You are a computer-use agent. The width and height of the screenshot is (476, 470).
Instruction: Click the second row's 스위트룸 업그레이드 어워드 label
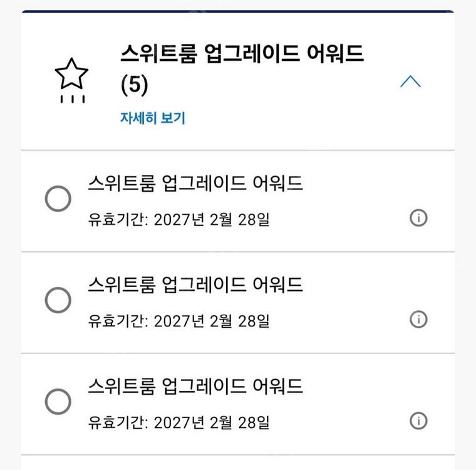click(195, 285)
